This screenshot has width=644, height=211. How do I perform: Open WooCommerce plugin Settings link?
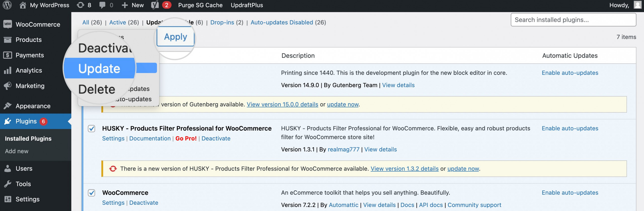pyautogui.click(x=113, y=203)
